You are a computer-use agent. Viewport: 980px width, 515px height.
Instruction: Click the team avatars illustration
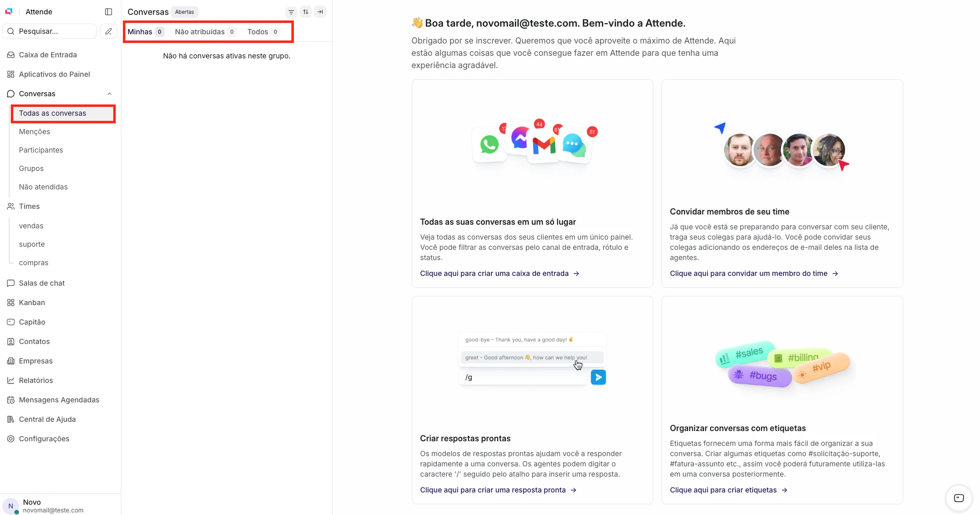pyautogui.click(x=782, y=147)
